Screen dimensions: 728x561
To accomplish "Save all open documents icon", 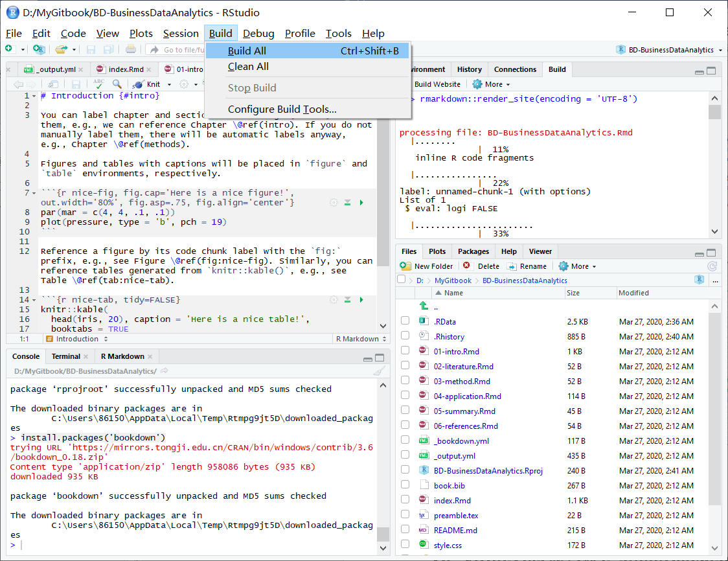I will [109, 49].
